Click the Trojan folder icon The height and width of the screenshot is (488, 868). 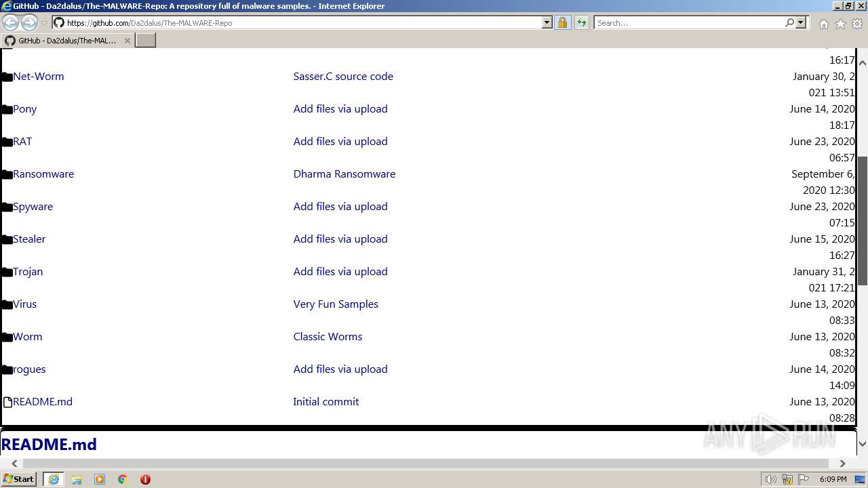tap(7, 272)
